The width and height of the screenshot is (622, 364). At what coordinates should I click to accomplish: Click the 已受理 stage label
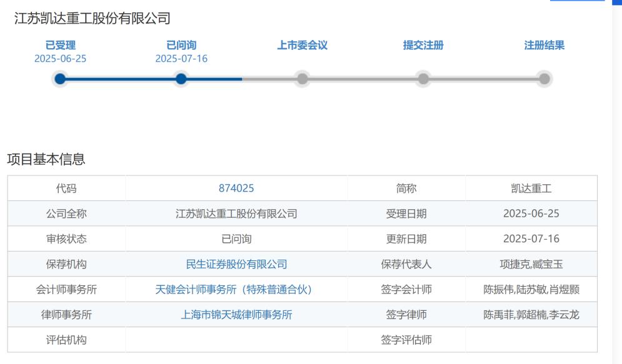click(x=60, y=45)
